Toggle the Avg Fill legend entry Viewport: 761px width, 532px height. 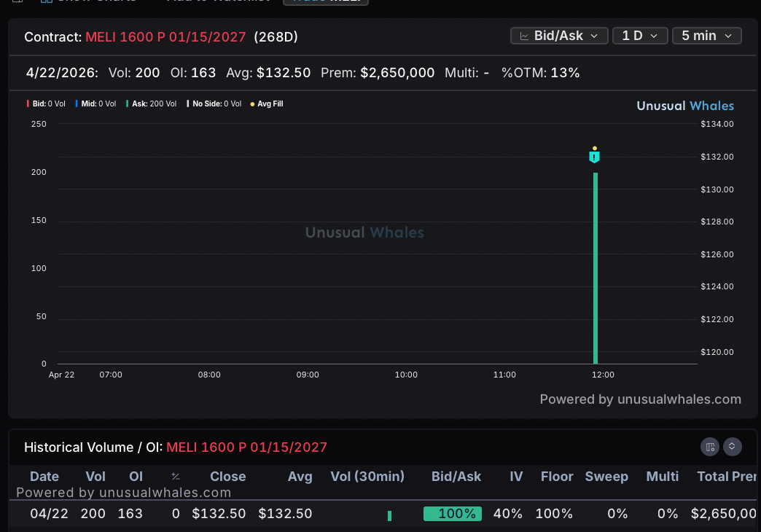pyautogui.click(x=267, y=104)
